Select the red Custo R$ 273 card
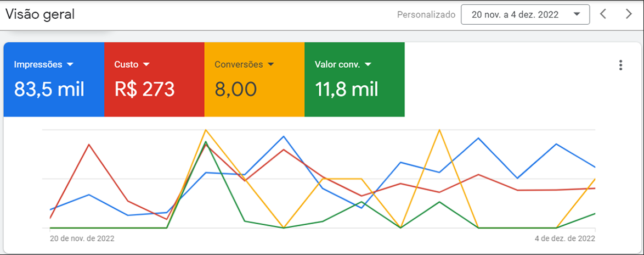Image resolution: width=644 pixels, height=255 pixels. click(x=154, y=79)
